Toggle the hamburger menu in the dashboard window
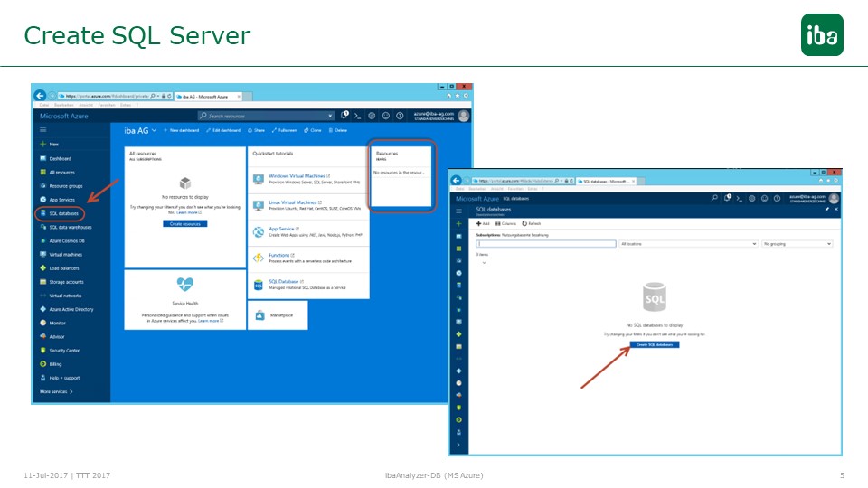Image resolution: width=868 pixels, height=488 pixels. tap(42, 130)
